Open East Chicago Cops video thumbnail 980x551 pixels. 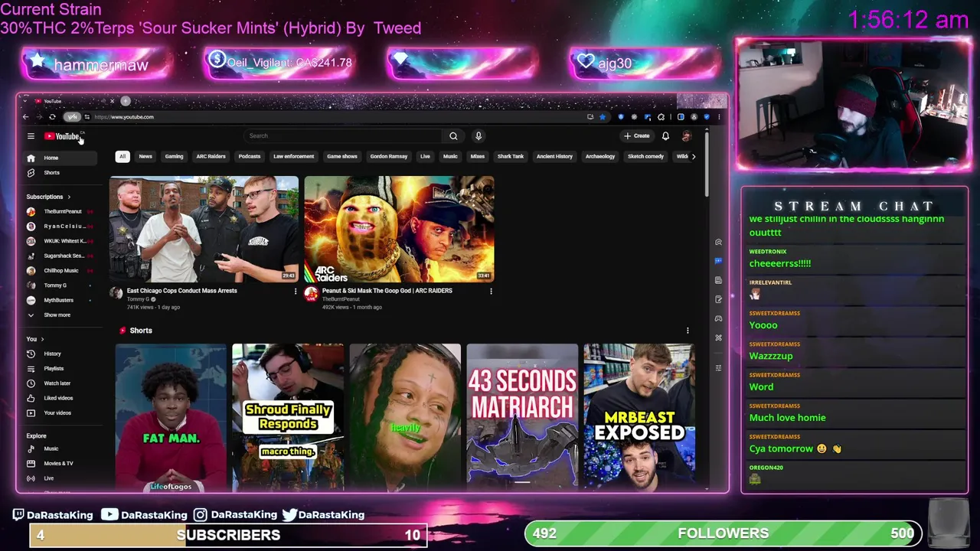(x=204, y=230)
